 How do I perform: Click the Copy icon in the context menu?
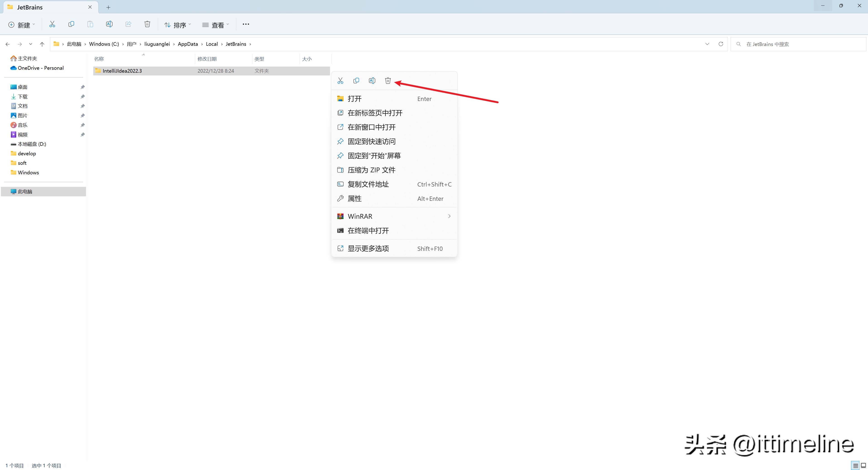click(356, 81)
